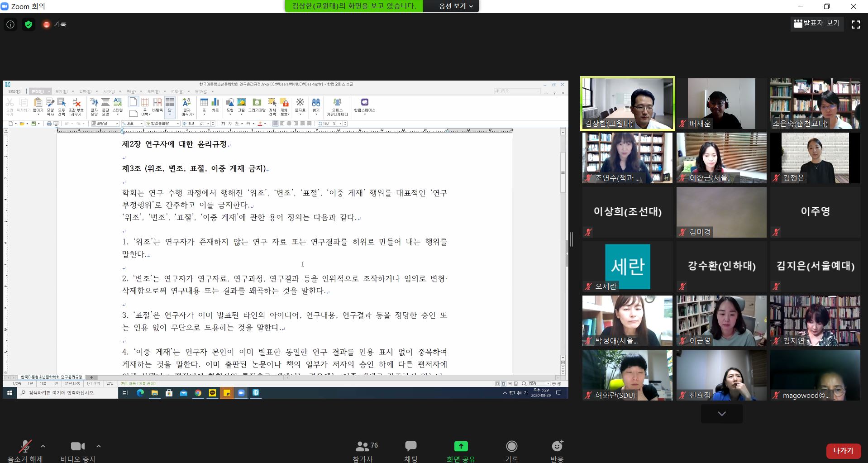The width and height of the screenshot is (868, 463).
Task: Open the participants panel
Action: [363, 451]
